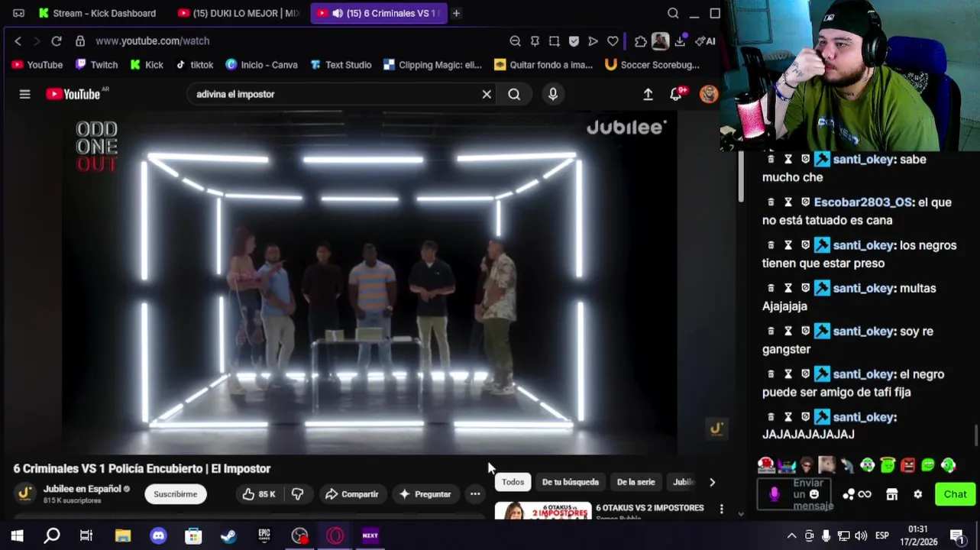Switch to the DUKI LO MEJOR tab
The width and height of the screenshot is (980, 550).
(x=238, y=13)
